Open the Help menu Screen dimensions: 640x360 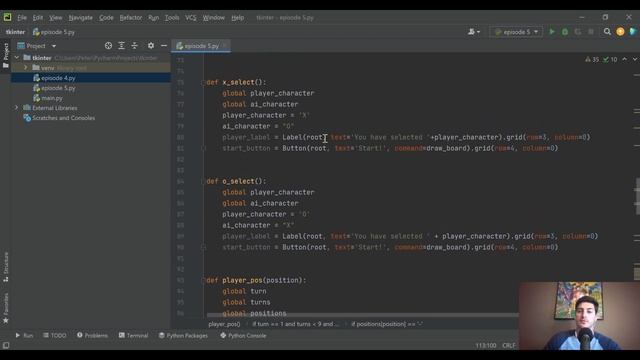pyautogui.click(x=238, y=18)
